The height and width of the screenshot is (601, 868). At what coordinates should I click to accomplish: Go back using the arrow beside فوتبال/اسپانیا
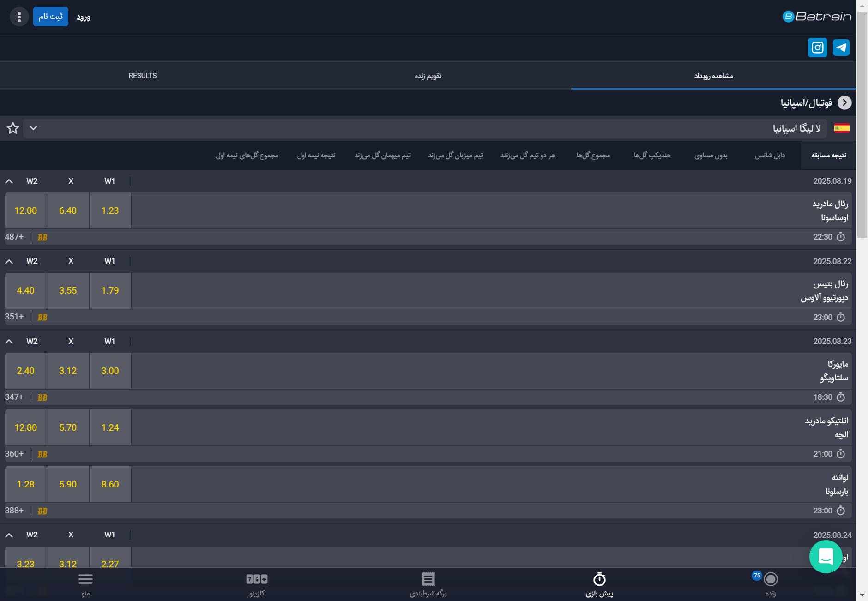[844, 102]
